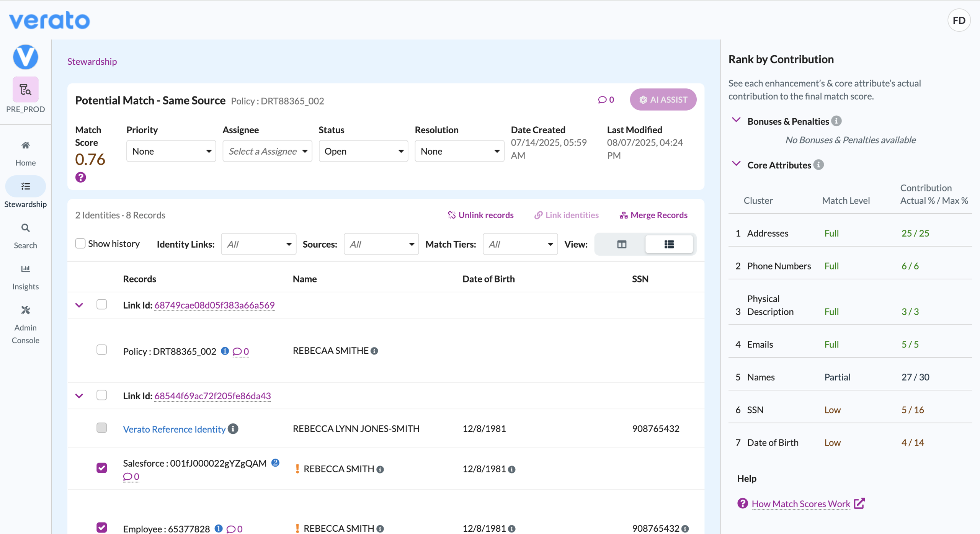
Task: Collapse the Core Attributes section
Action: pos(736,164)
